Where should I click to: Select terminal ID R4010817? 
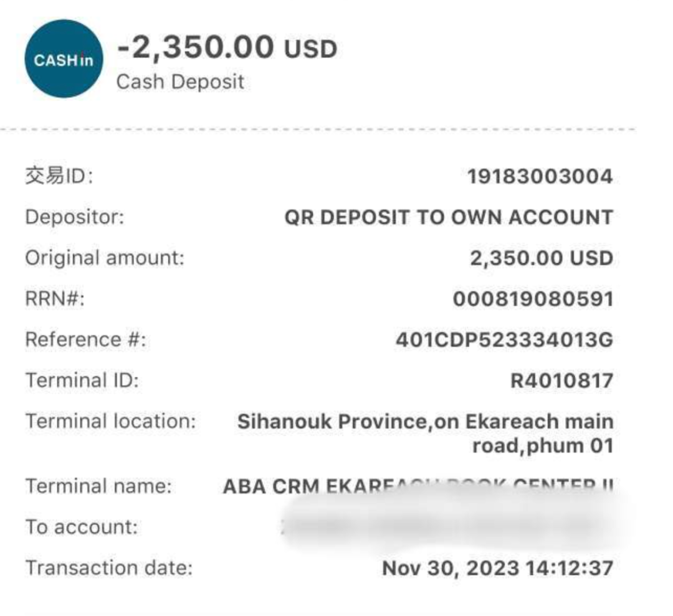pos(562,381)
